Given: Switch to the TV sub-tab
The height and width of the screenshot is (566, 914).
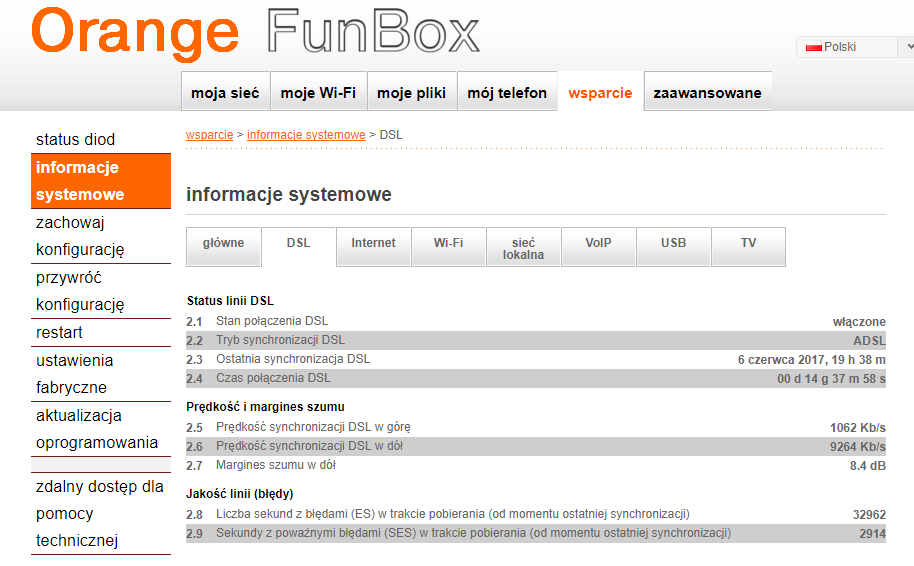Looking at the screenshot, I should click(x=748, y=247).
